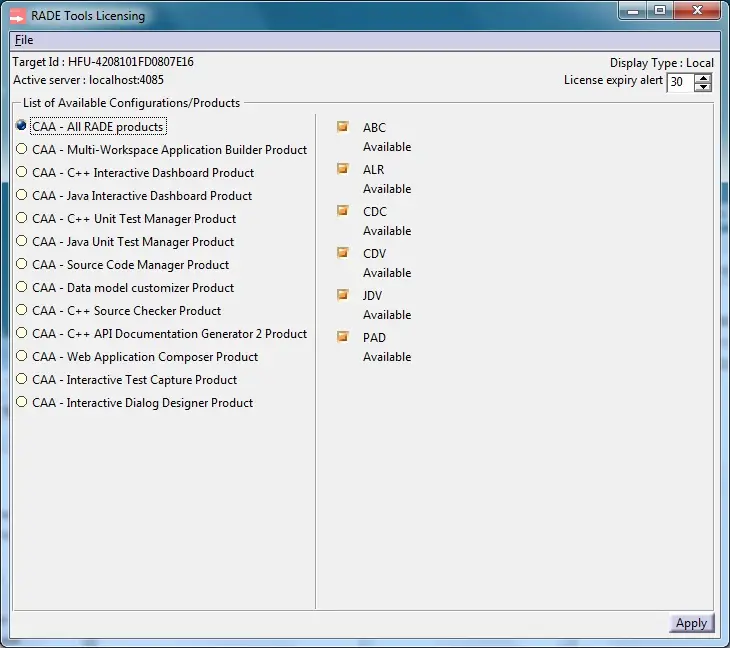730x648 pixels.
Task: Click the ABC product name
Action: 374,128
